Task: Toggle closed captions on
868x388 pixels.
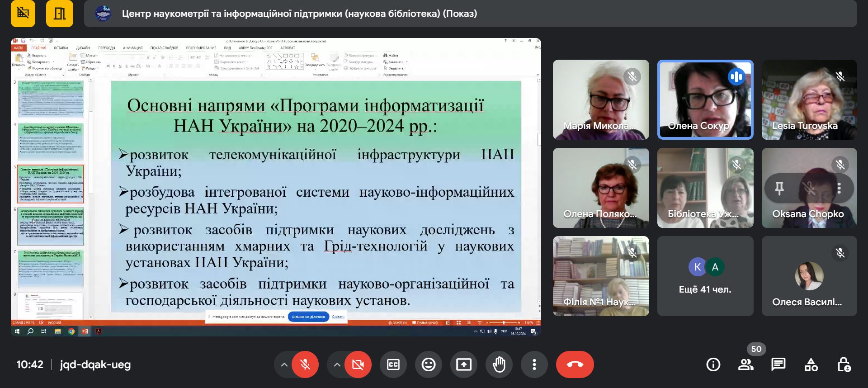Action: coord(393,364)
